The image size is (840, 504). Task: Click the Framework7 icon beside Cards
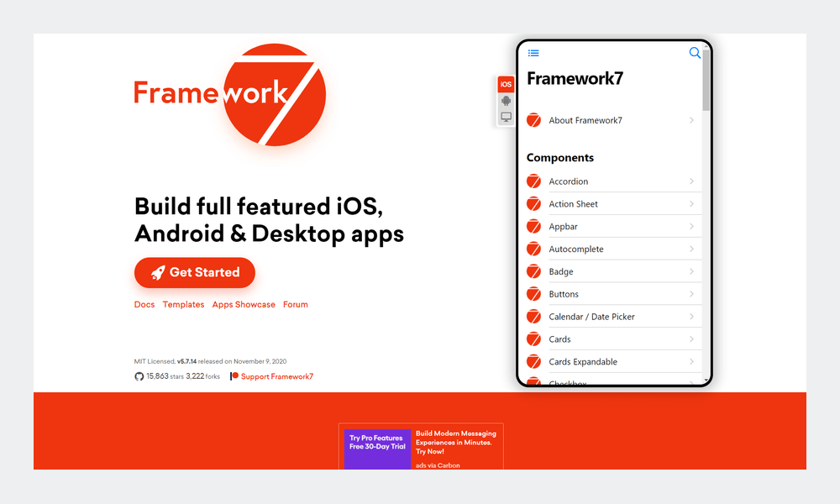pos(533,339)
